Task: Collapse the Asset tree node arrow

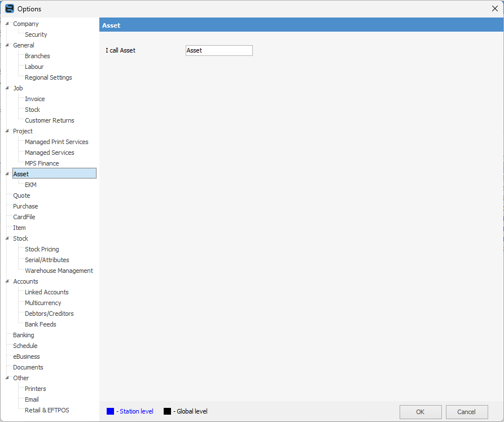Action: point(7,173)
